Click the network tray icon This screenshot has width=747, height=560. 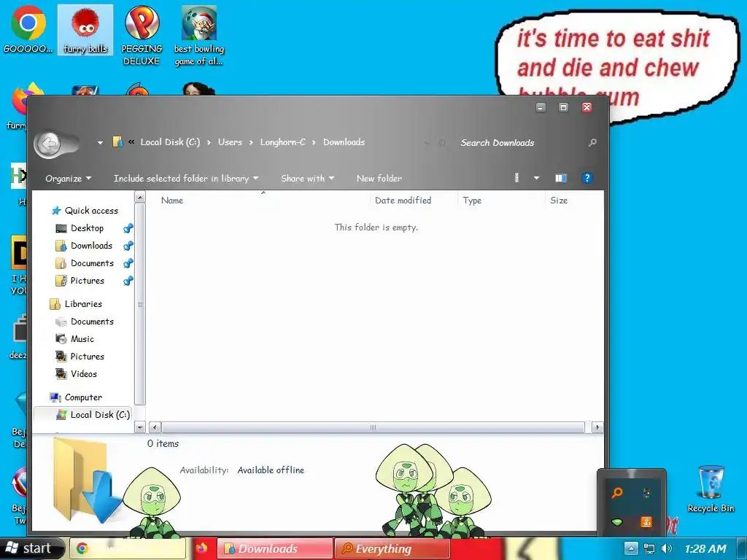649,548
